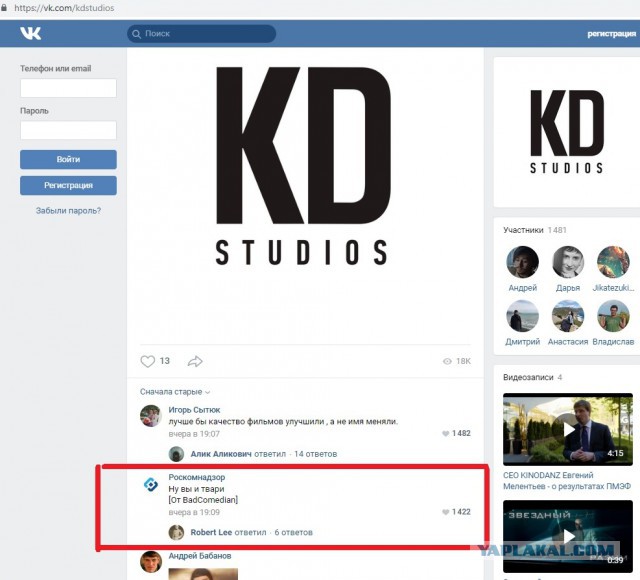Open the comment sort dropdown Сначала старые
This screenshot has height=580, width=640.
tap(175, 392)
